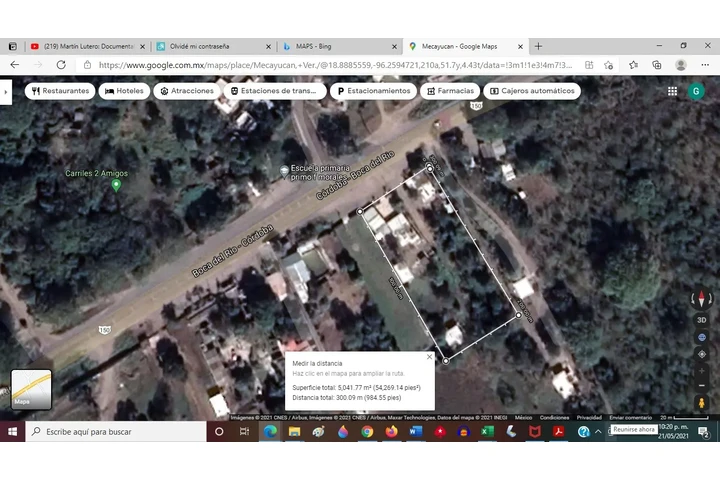This screenshot has height=480, width=720.
Task: Open the Google apps grid
Action: pyautogui.click(x=672, y=91)
